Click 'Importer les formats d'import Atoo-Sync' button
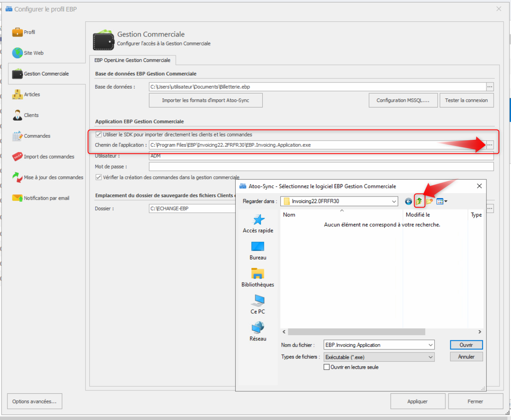 [206, 100]
